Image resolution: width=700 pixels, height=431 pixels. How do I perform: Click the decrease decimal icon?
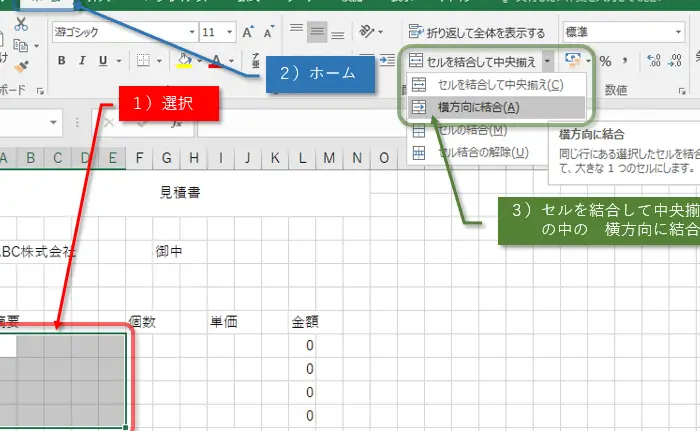pos(675,60)
